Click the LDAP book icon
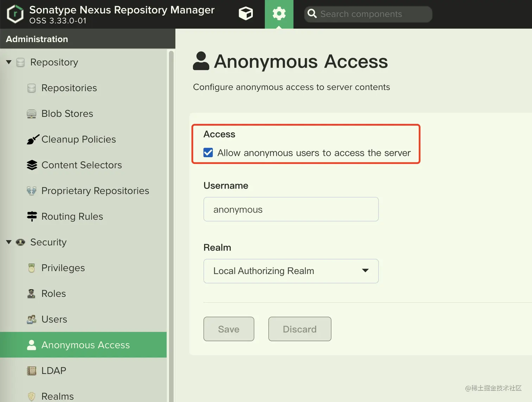 point(32,371)
